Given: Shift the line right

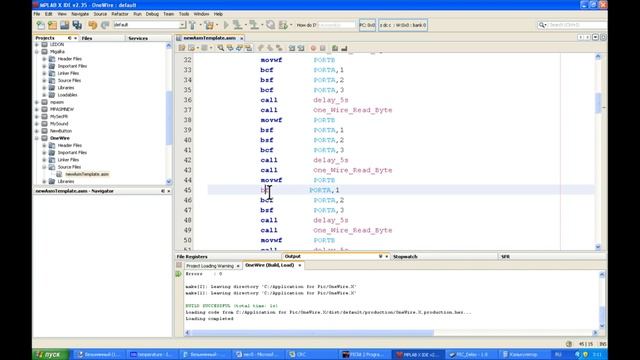Looking at the screenshot, I should tap(301, 48).
